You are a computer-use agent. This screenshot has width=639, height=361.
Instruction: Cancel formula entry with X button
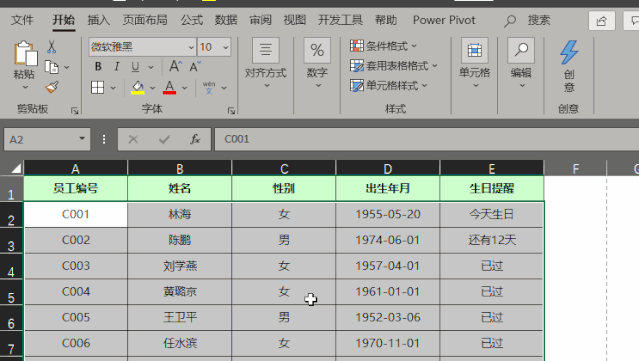[133, 139]
